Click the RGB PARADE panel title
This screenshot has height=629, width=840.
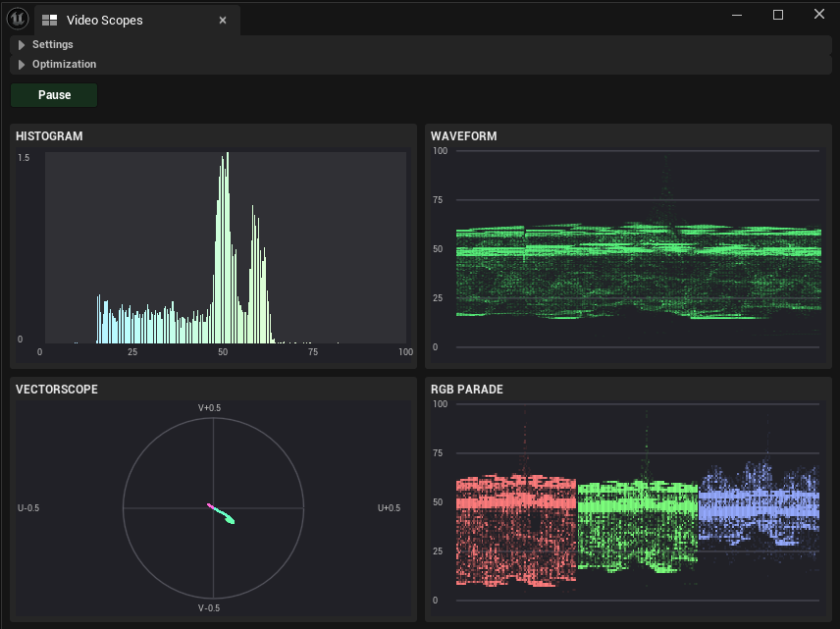pos(467,390)
